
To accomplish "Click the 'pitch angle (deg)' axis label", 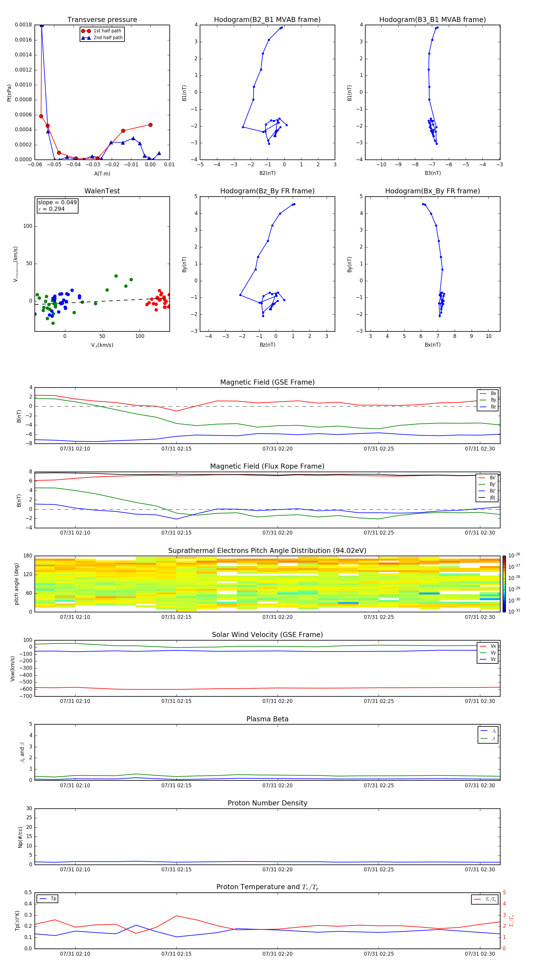I will [x=16, y=584].
